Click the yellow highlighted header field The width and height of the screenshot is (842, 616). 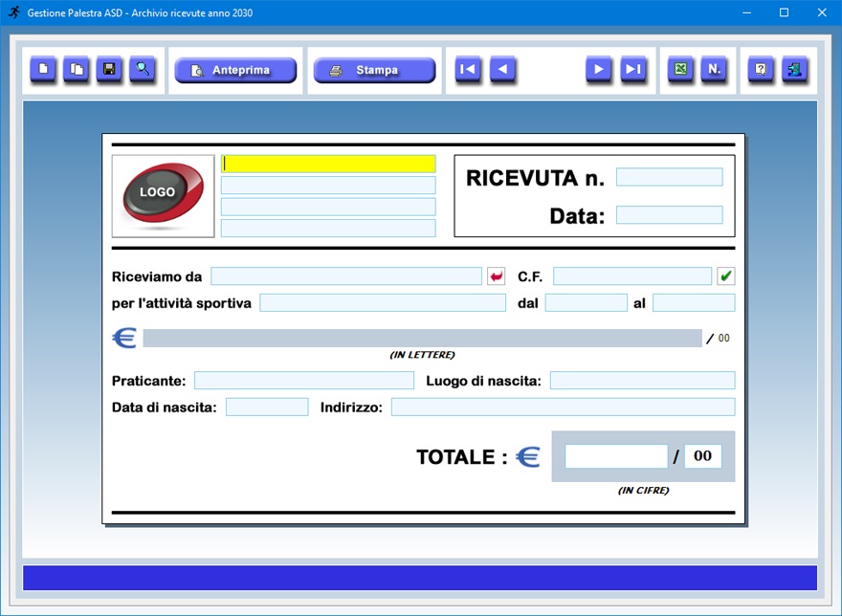[328, 164]
